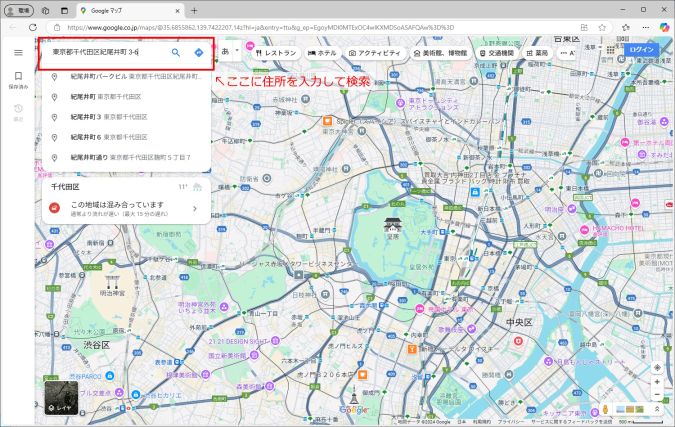Click the ログイン button
Viewport: 675px width, 427px height.
641,49
